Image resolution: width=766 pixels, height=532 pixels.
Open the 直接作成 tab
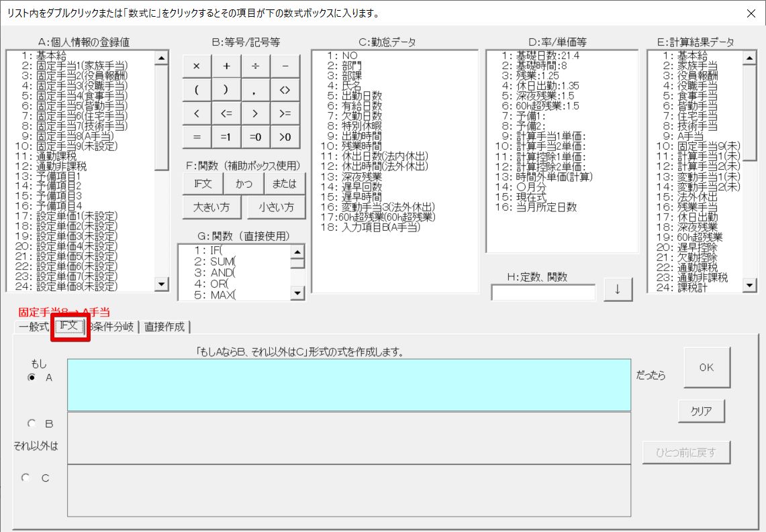pyautogui.click(x=164, y=327)
